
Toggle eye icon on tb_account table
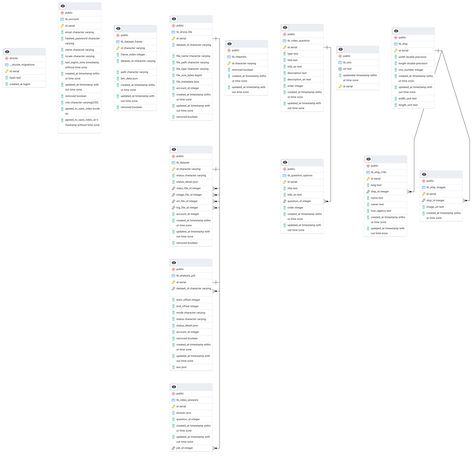pyautogui.click(x=63, y=6)
